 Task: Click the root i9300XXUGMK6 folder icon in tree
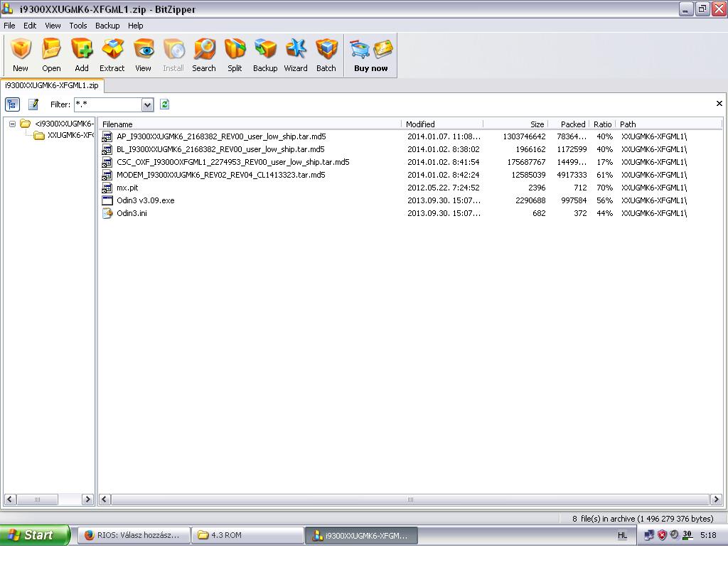(x=26, y=124)
